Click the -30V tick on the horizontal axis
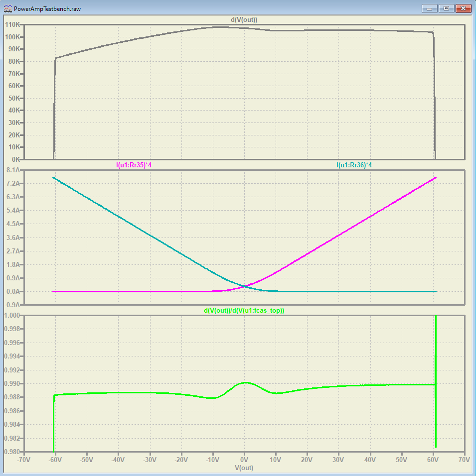Viewport: 476px width, 476px height. pos(150,460)
